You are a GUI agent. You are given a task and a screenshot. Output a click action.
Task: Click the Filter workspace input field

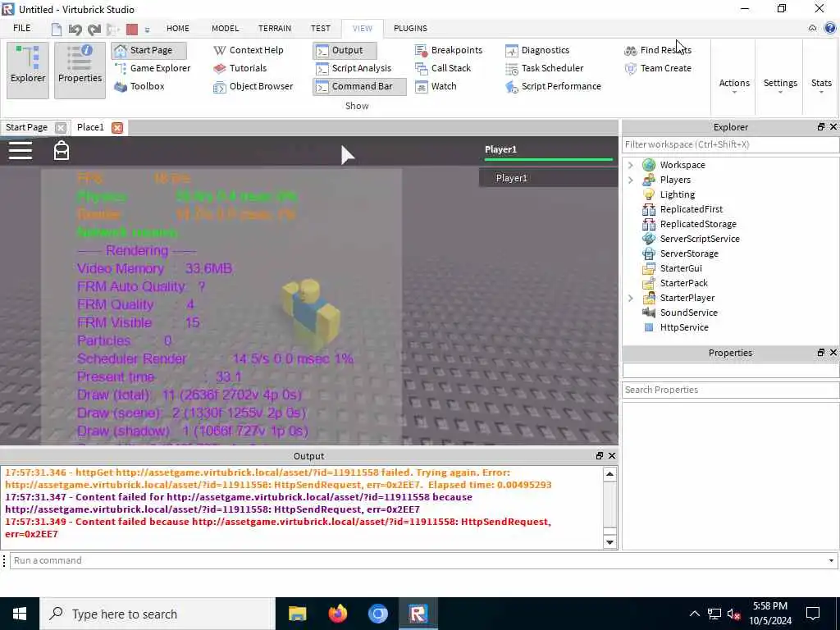coord(730,144)
